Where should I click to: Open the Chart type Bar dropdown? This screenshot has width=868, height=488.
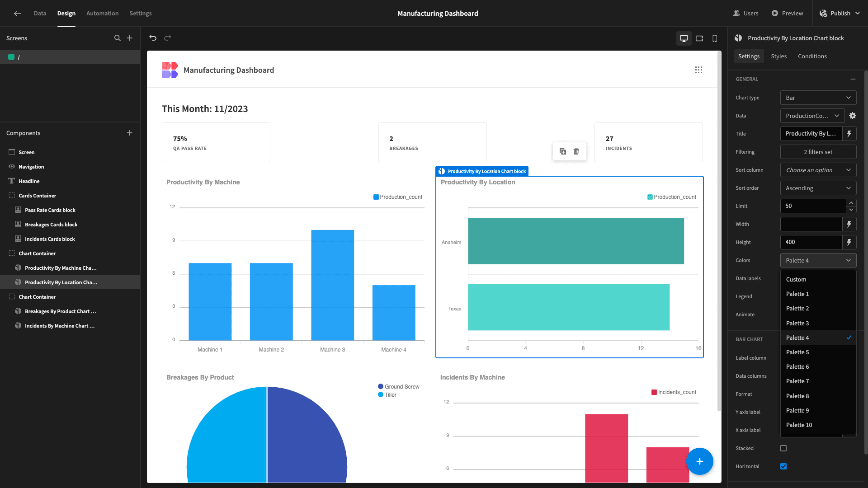pyautogui.click(x=818, y=98)
